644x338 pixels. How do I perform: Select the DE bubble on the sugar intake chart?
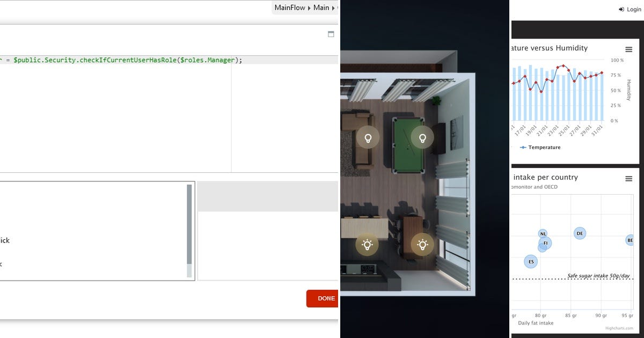(580, 233)
